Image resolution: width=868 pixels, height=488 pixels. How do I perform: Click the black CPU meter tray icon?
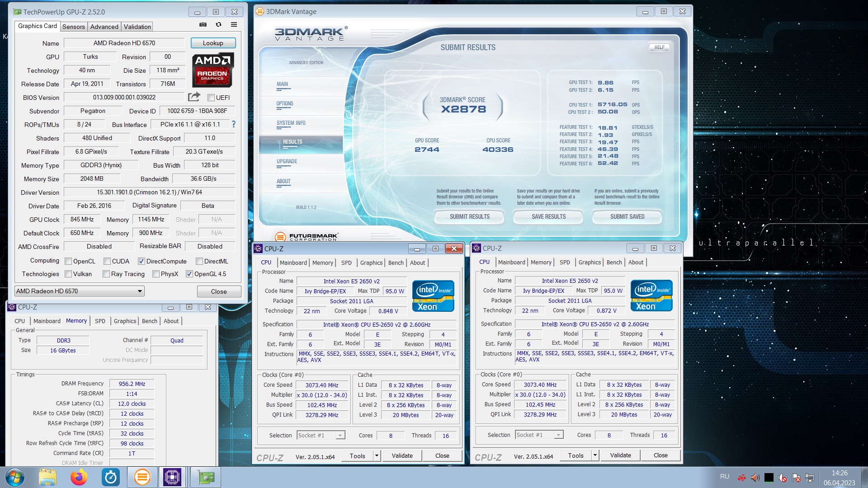(769, 478)
